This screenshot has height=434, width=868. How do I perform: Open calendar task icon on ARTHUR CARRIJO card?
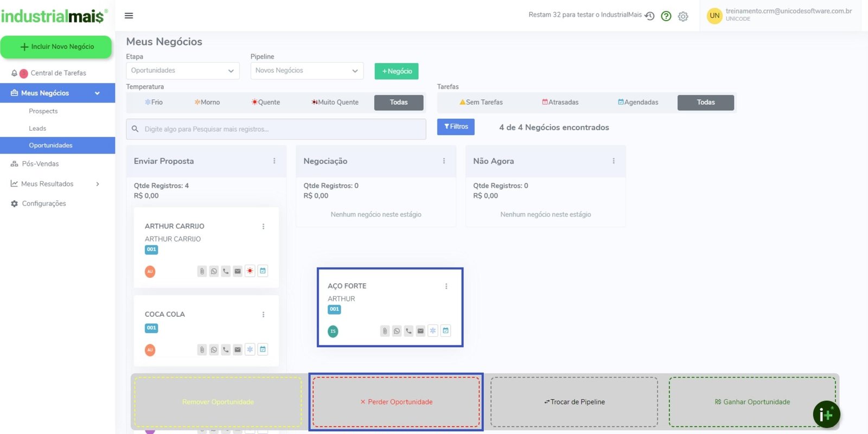(263, 271)
